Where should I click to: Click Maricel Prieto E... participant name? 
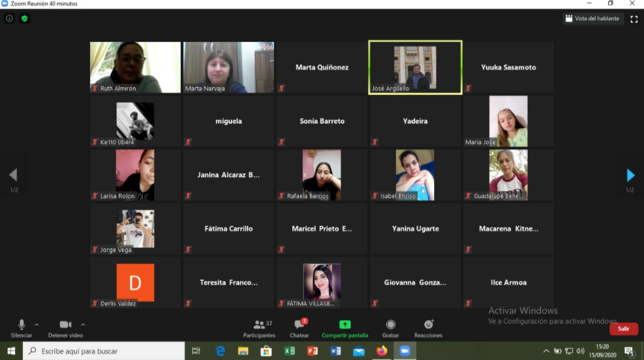pos(321,228)
